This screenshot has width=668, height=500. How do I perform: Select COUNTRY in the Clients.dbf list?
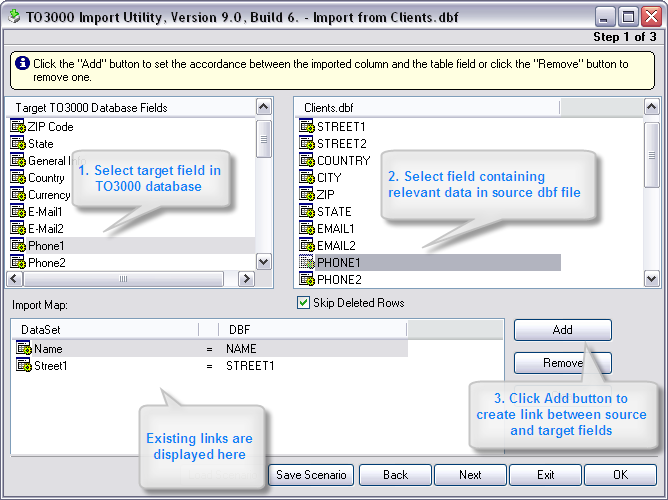pos(343,161)
